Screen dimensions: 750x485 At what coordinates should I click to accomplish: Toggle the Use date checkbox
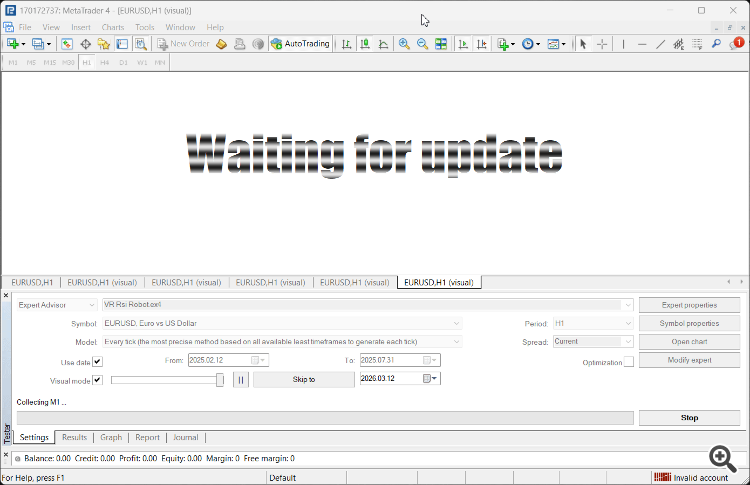pyautogui.click(x=98, y=362)
